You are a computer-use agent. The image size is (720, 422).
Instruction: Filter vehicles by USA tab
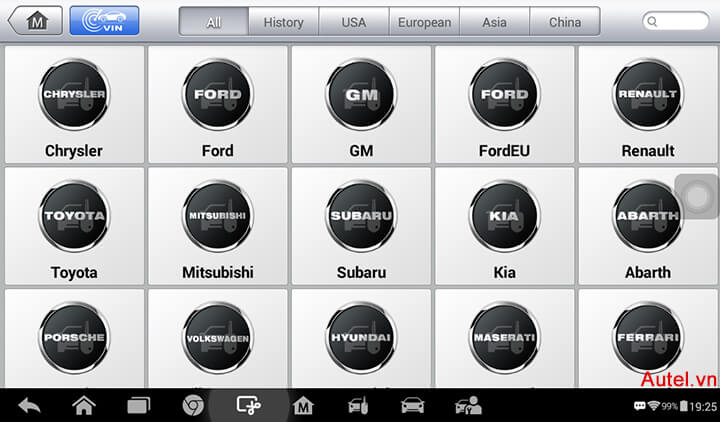point(354,22)
